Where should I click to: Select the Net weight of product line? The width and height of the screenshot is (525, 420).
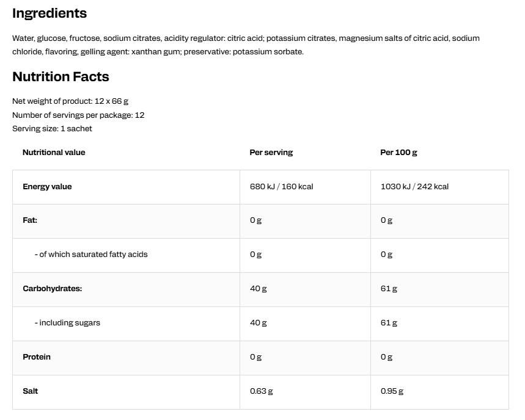[70, 101]
